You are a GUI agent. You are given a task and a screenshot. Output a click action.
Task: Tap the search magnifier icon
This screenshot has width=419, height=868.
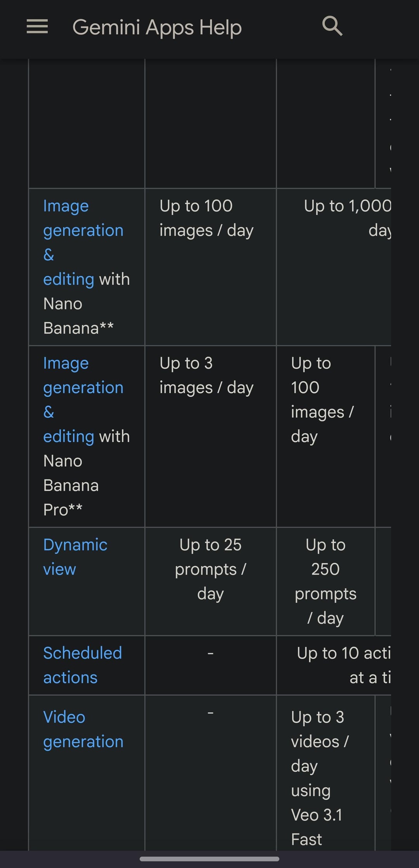(x=332, y=26)
